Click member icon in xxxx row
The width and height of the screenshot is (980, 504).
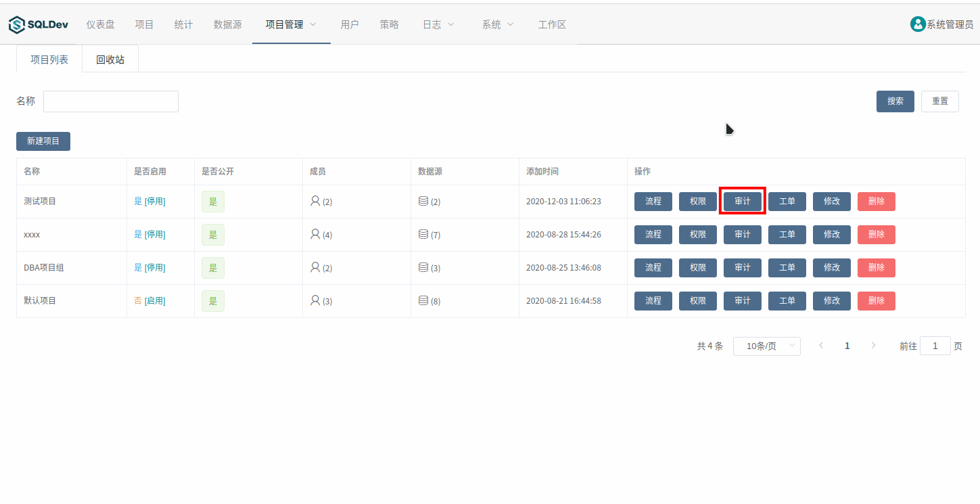pos(314,234)
